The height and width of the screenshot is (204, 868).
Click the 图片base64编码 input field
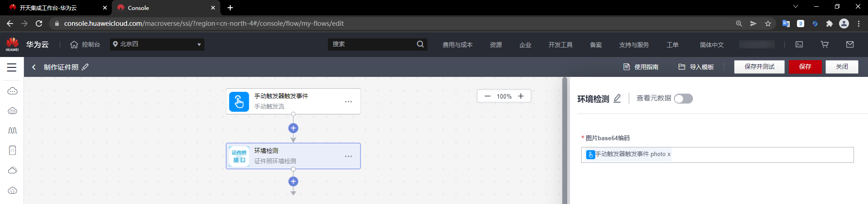coord(717,155)
